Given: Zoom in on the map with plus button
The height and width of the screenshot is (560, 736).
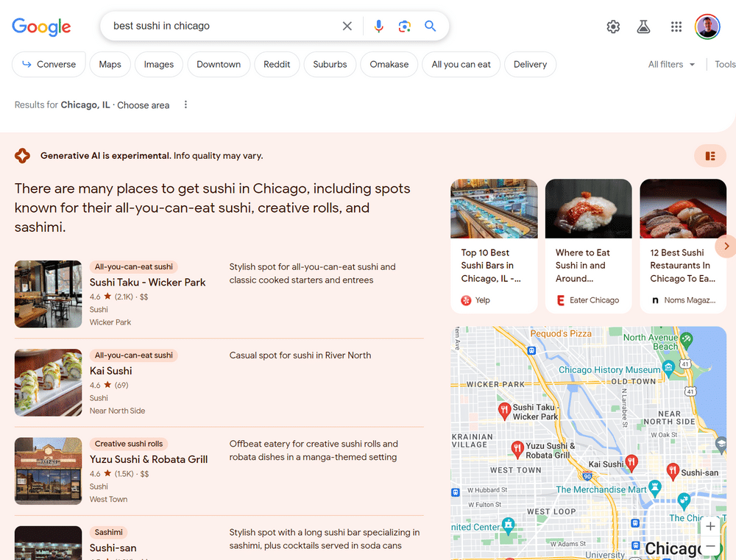Looking at the screenshot, I should coord(710,526).
